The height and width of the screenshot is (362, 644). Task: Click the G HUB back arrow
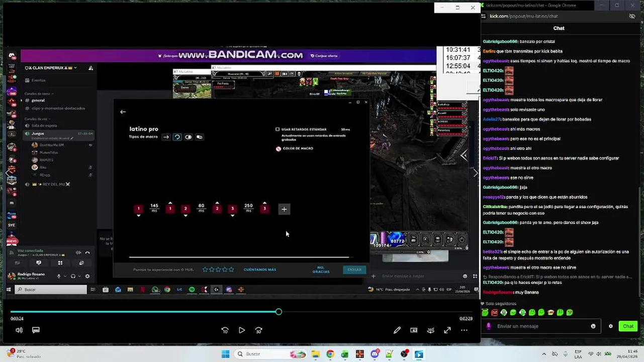(x=123, y=112)
